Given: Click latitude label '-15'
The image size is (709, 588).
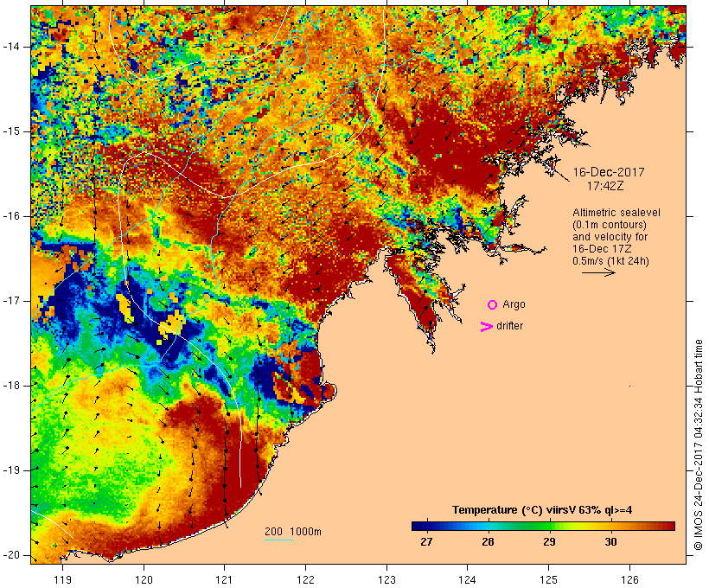Looking at the screenshot, I should (10, 131).
